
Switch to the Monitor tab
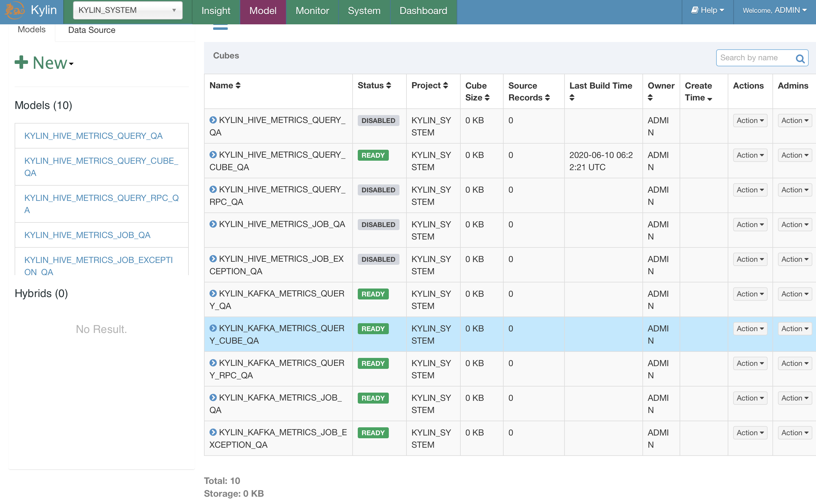(x=312, y=11)
